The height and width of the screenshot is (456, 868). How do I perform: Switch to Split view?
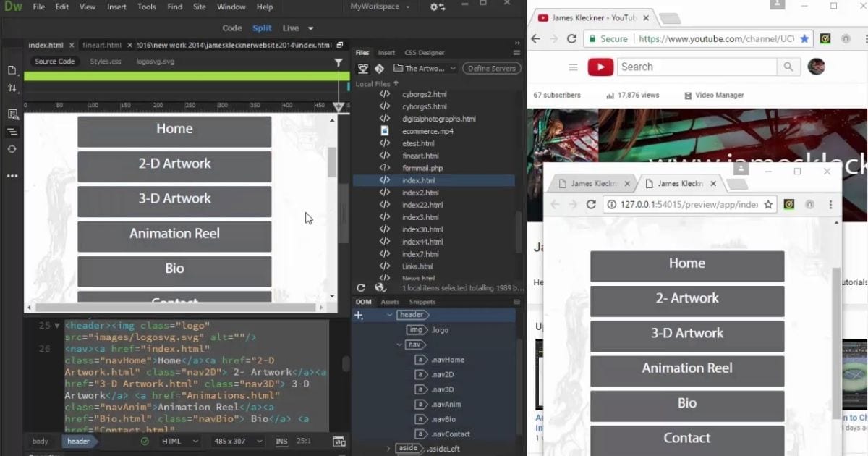coord(262,28)
